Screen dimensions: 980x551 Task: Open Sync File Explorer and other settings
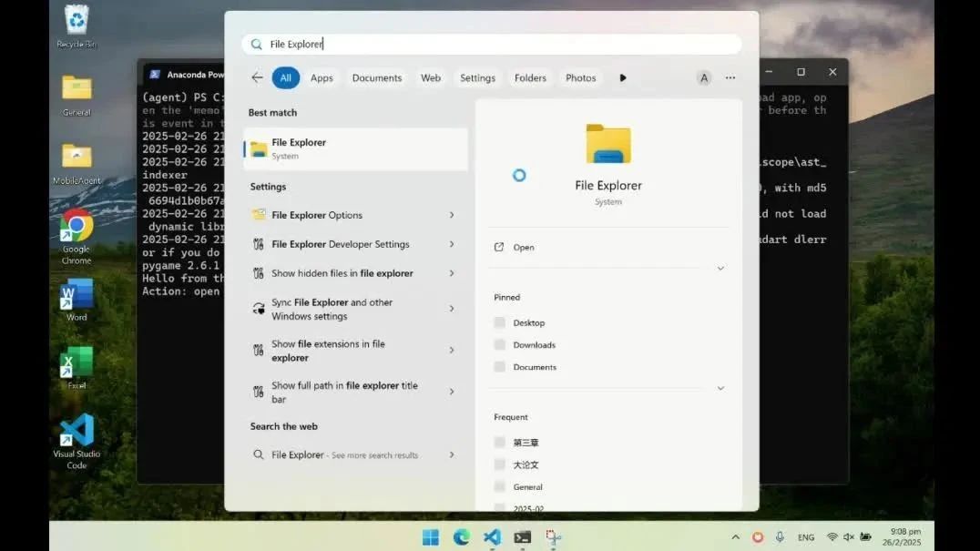tap(355, 309)
